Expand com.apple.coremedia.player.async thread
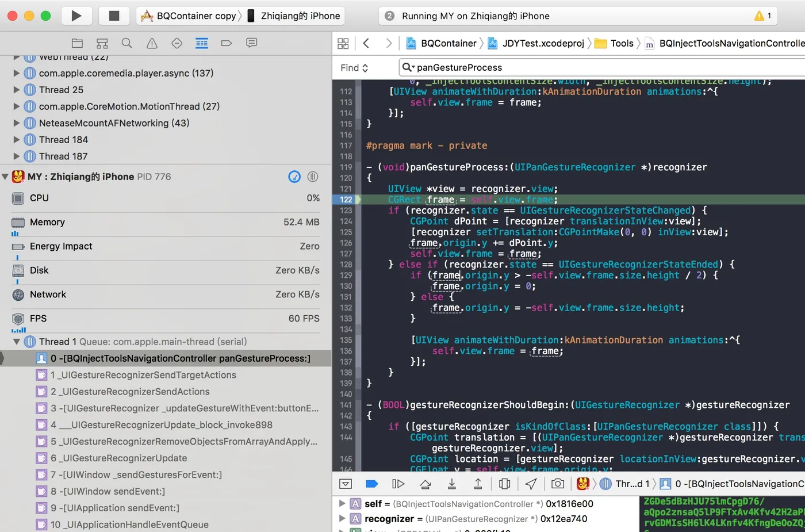805x532 pixels. pos(16,73)
